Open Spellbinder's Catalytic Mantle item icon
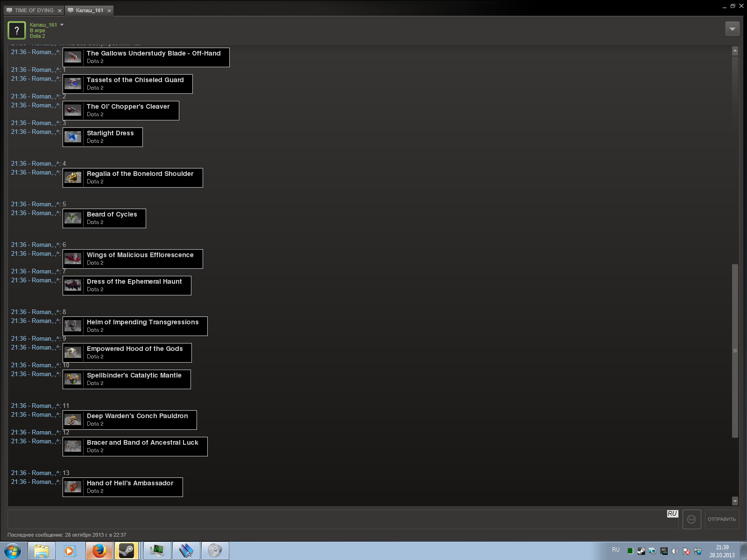 (x=73, y=379)
